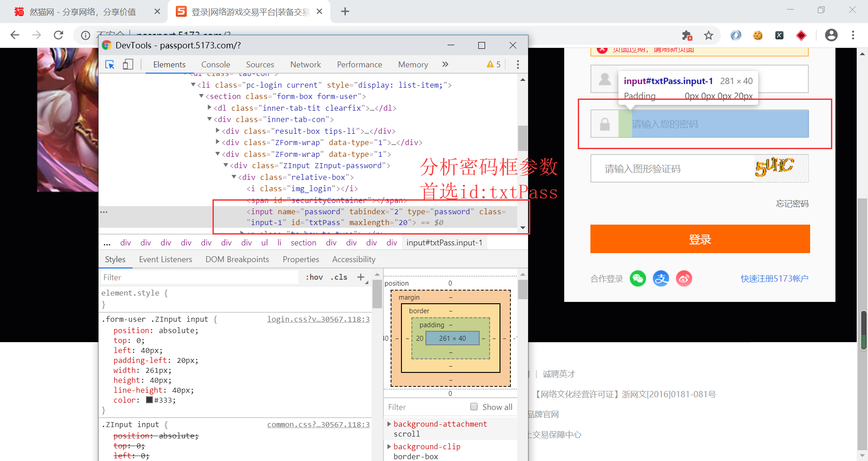Screen dimensions: 868x461
Task: Show more DevTools tabs with the chevron
Action: coord(445,64)
